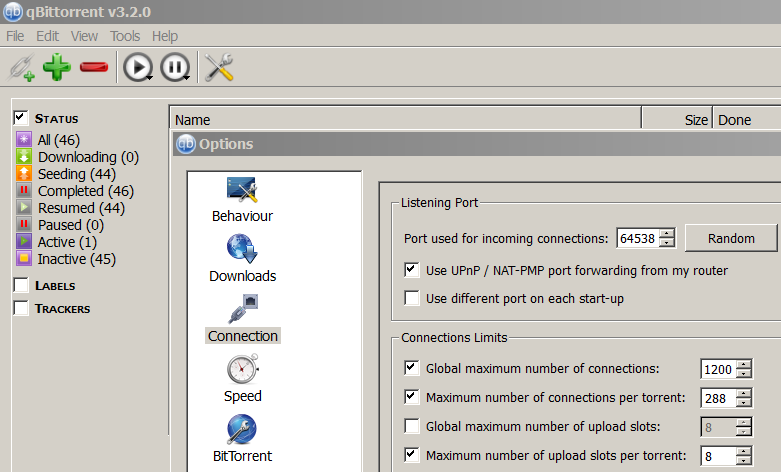
Task: Decrease the incoming port number spinner
Action: (666, 243)
